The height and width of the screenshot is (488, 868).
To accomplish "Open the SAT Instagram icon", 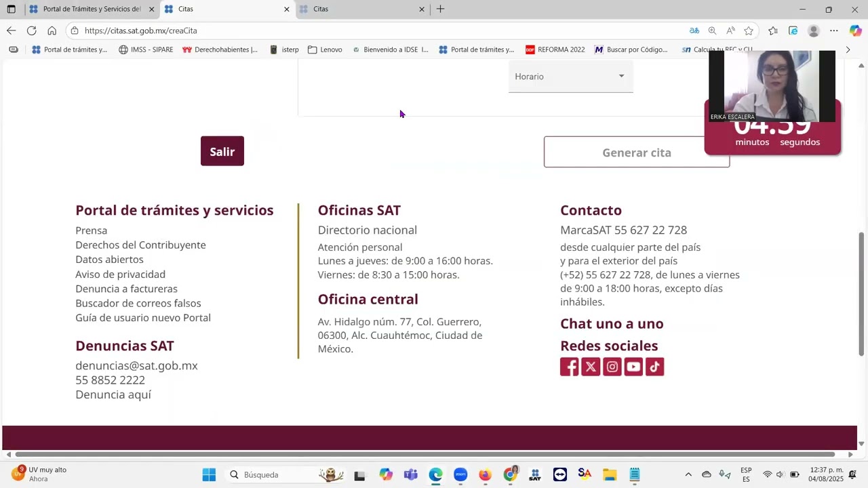I will [x=612, y=367].
